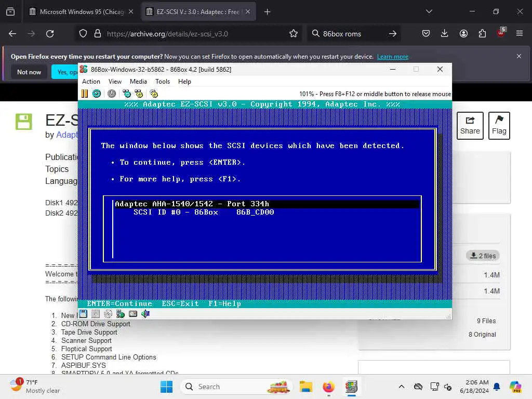This screenshot has height=399, width=532.
Task: Click the 86Box ACPI shutdown power icon
Action: pos(112,94)
